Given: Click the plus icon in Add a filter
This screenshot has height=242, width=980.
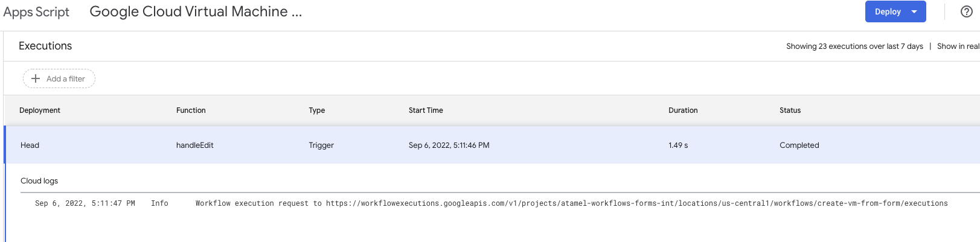Looking at the screenshot, I should [x=36, y=78].
